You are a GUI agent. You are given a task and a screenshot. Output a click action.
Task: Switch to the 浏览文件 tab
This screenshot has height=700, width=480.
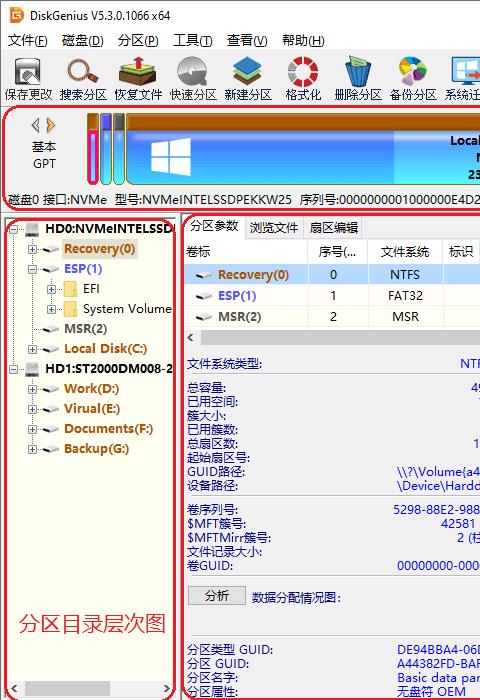[274, 228]
